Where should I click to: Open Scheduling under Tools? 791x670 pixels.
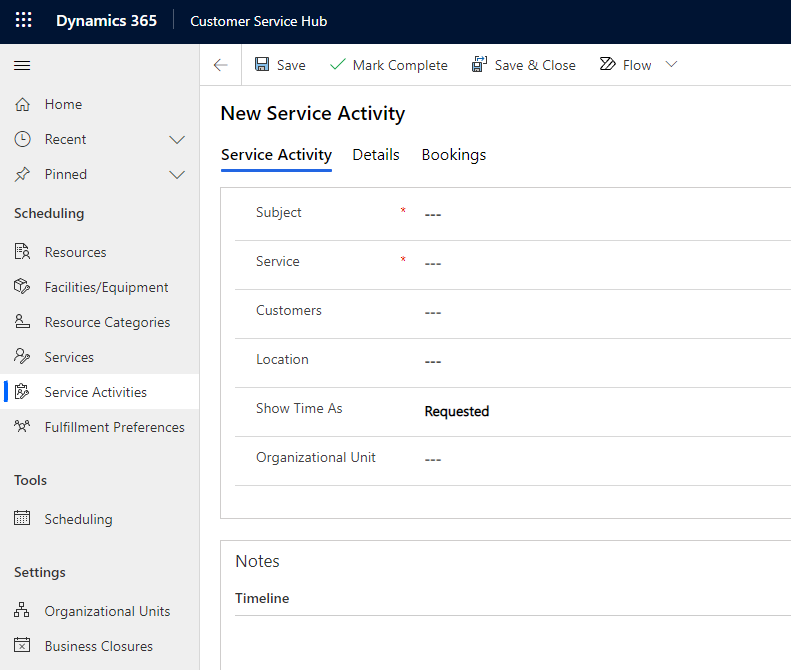coord(100,519)
